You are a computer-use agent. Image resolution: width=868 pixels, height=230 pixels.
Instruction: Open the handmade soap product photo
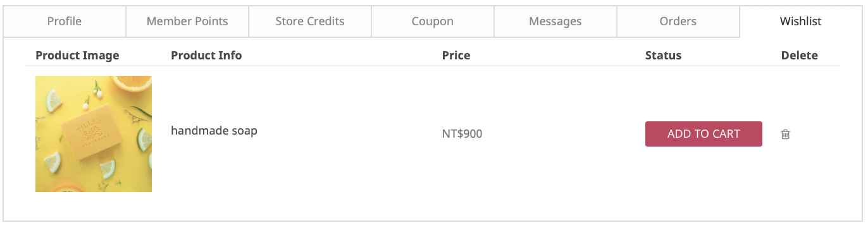[x=94, y=134]
